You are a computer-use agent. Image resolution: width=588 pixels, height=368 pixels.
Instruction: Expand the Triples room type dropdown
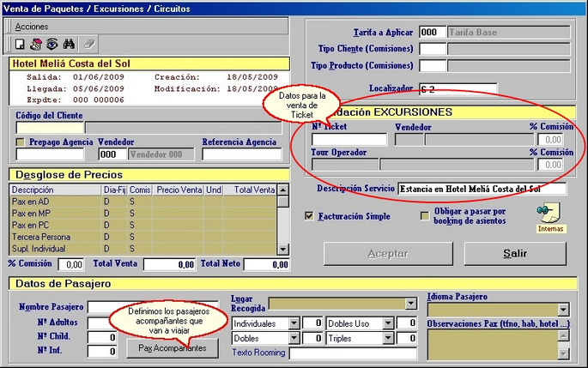click(388, 339)
